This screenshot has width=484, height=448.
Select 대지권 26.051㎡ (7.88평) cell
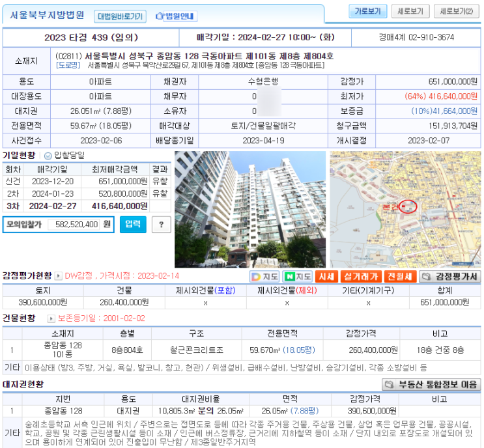100,111
